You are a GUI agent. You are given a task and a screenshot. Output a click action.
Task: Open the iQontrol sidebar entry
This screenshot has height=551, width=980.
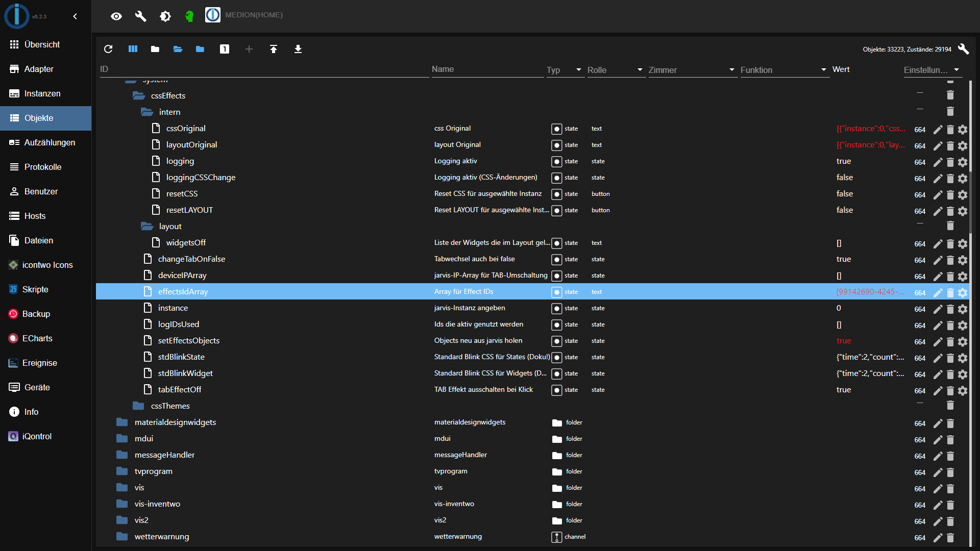[46, 436]
